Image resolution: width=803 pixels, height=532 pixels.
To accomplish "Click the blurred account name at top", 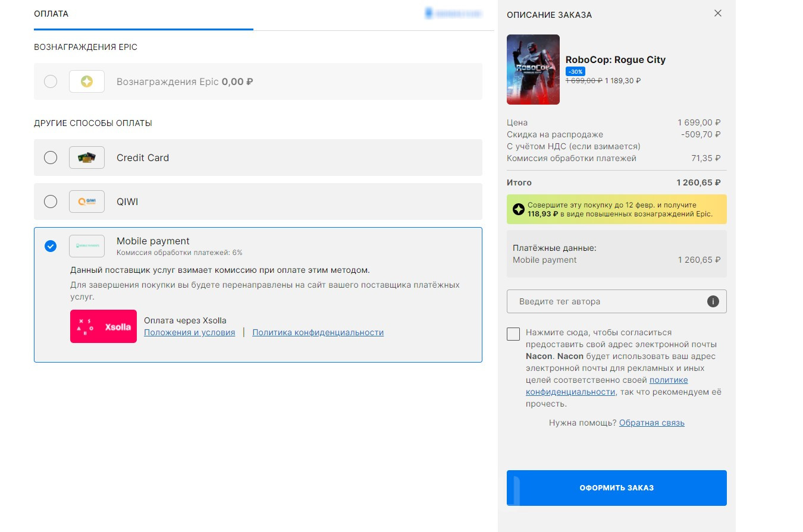I will coord(453,13).
